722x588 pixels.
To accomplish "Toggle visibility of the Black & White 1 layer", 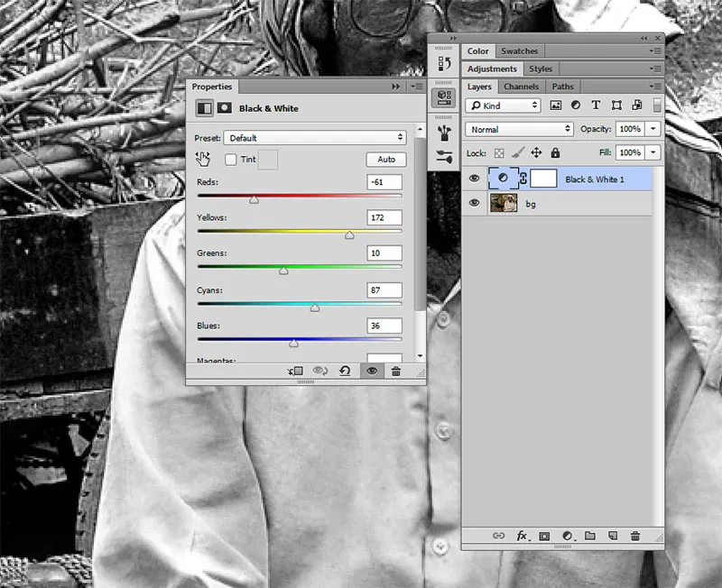I will point(474,178).
